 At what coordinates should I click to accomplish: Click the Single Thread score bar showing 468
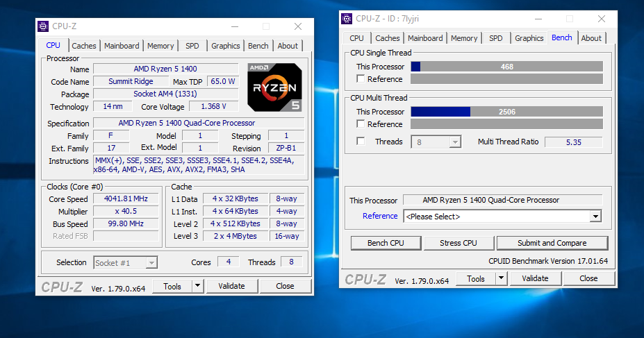click(507, 67)
